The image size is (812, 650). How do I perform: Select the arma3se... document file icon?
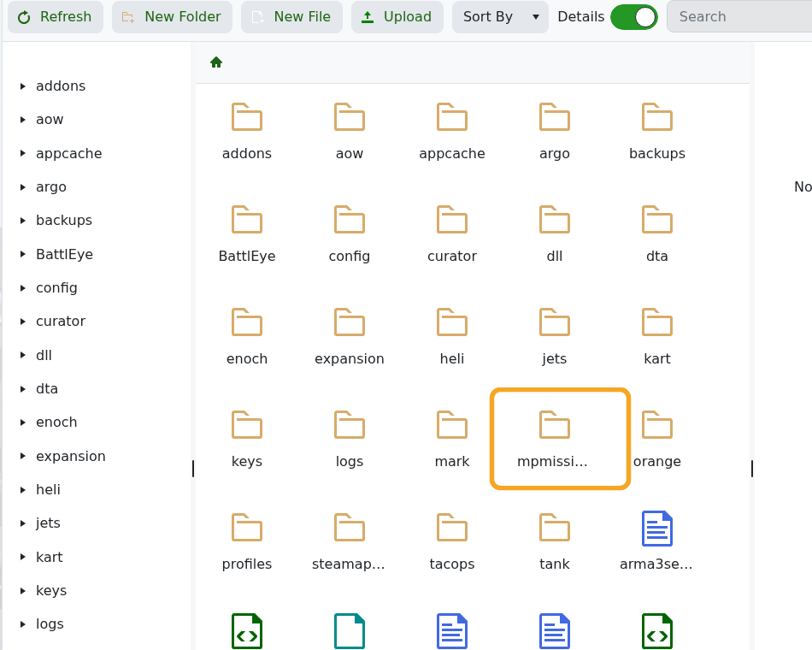coord(657,529)
